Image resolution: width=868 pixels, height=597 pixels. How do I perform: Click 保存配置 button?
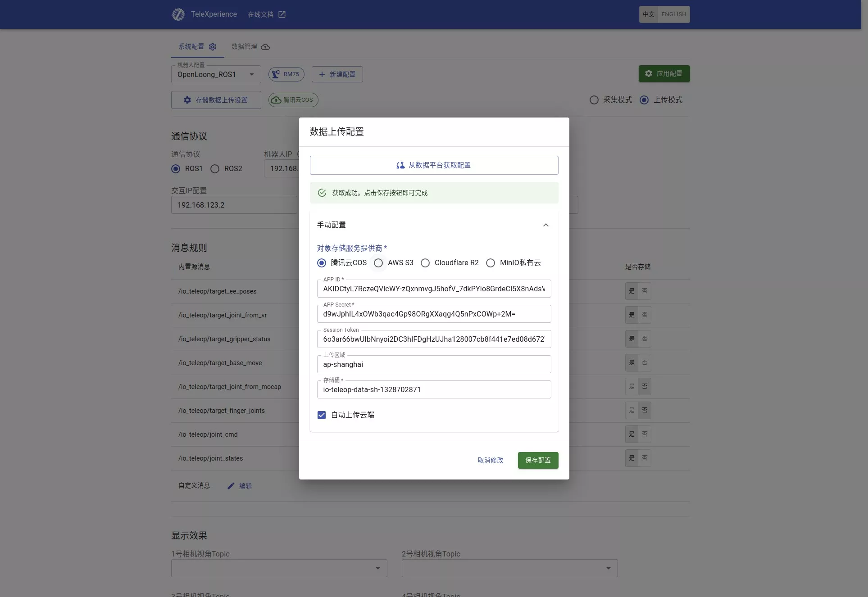(x=538, y=461)
